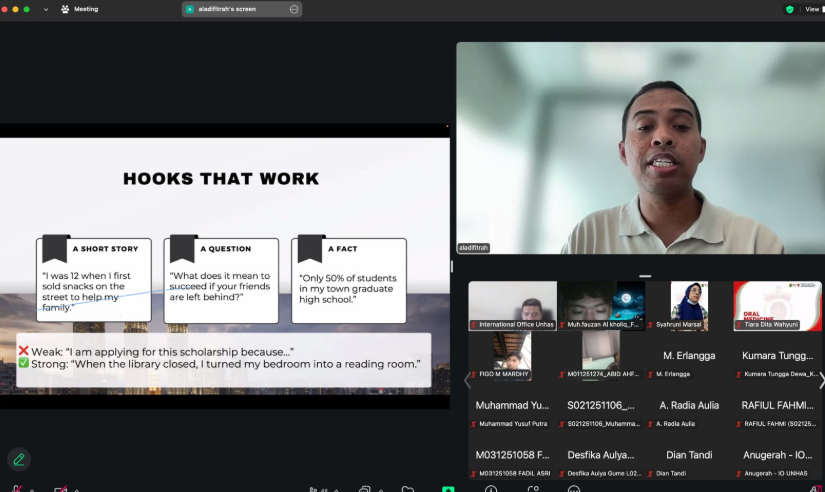Click the green annotate pencil button
Viewport: 825px width, 492px height.
coord(18,459)
